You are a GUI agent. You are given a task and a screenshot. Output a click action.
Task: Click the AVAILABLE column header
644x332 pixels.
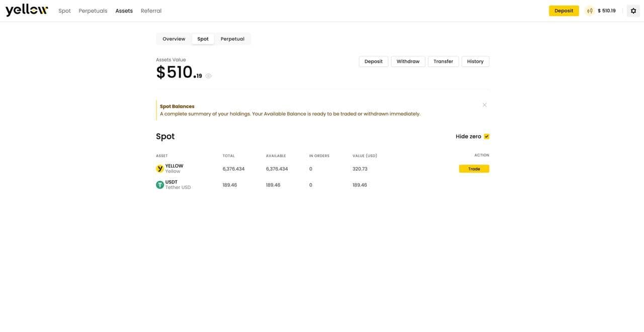pyautogui.click(x=276, y=156)
